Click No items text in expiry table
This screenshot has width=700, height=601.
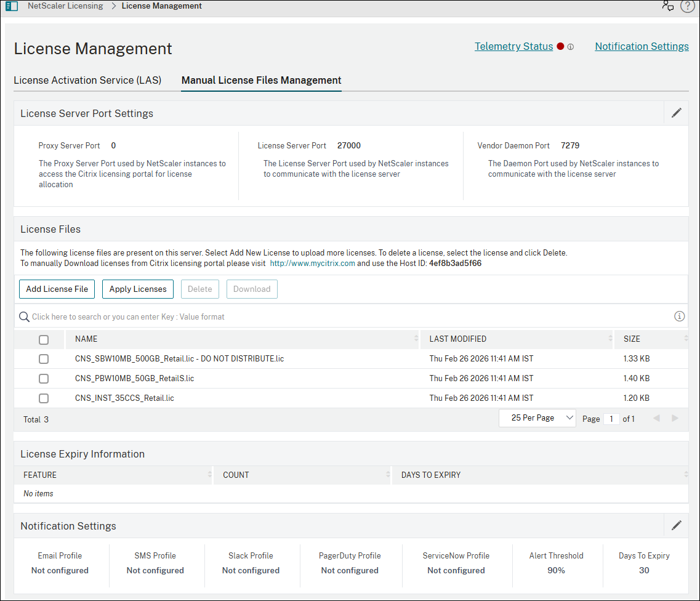[38, 493]
